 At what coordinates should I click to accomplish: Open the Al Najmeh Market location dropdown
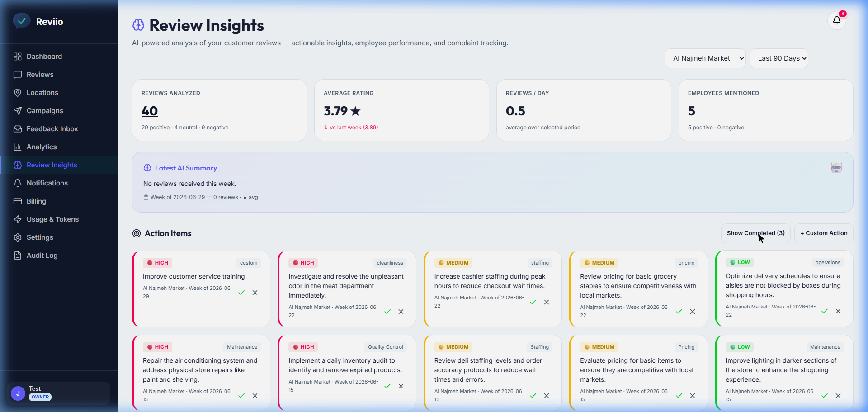(x=705, y=58)
